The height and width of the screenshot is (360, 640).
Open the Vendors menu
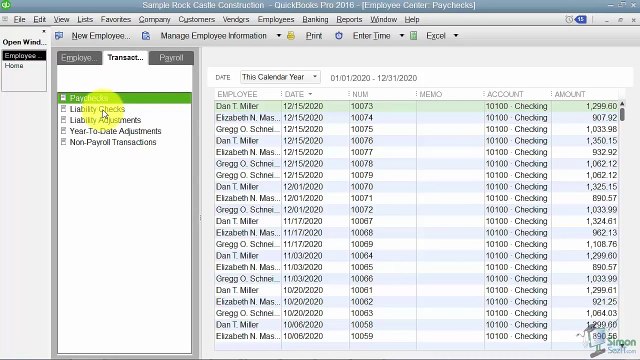236,20
